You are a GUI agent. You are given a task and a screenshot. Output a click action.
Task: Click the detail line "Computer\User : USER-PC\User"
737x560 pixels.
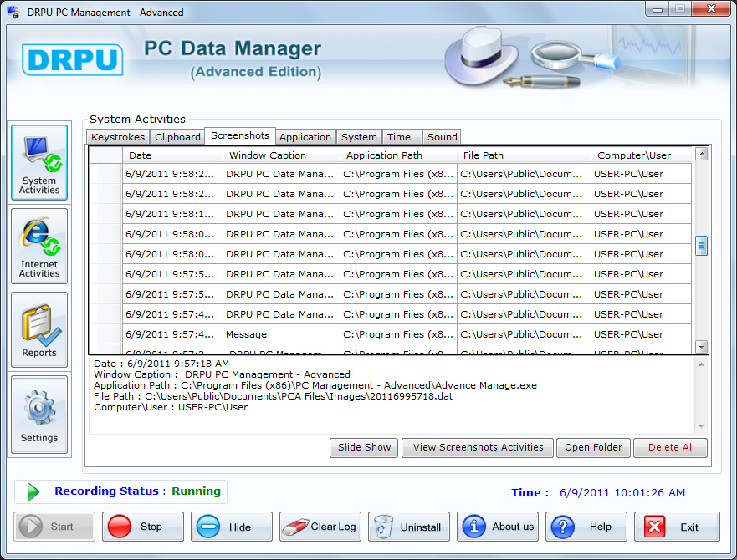tap(171, 407)
